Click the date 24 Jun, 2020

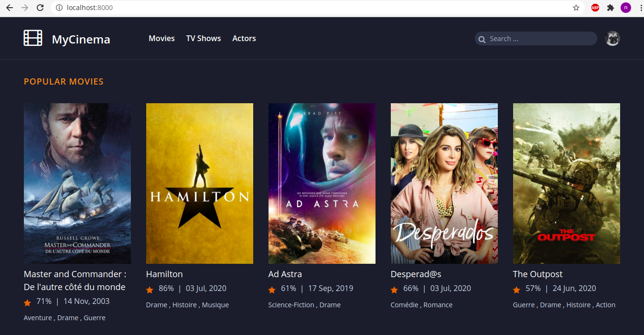click(x=574, y=289)
